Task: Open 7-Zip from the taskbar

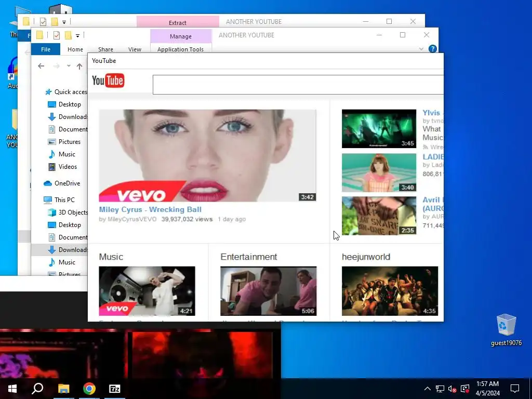Action: [x=115, y=389]
